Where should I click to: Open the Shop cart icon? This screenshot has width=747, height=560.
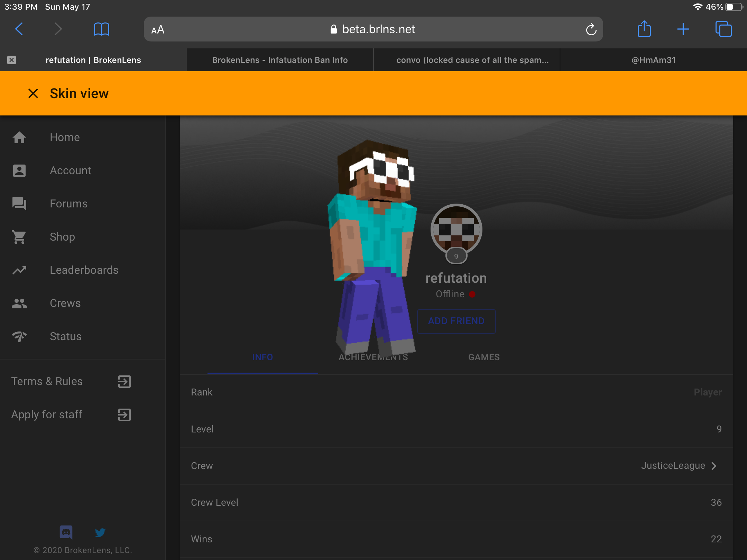[19, 237]
